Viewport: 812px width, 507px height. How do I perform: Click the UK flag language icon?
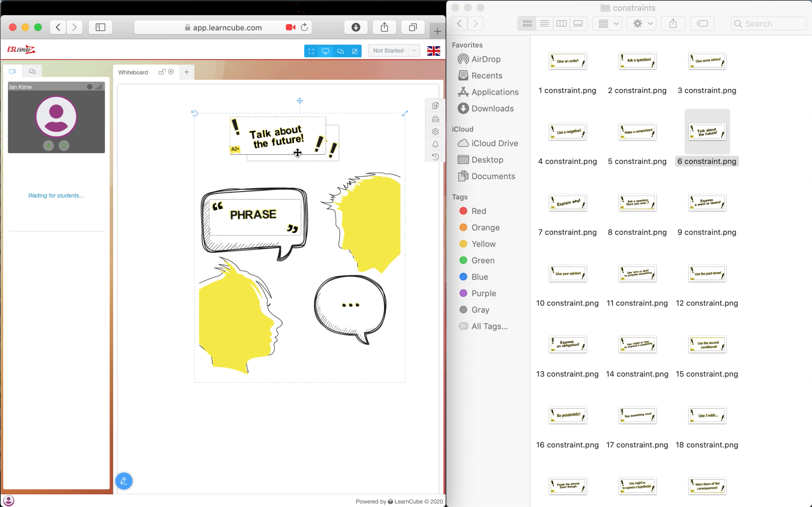pos(433,51)
